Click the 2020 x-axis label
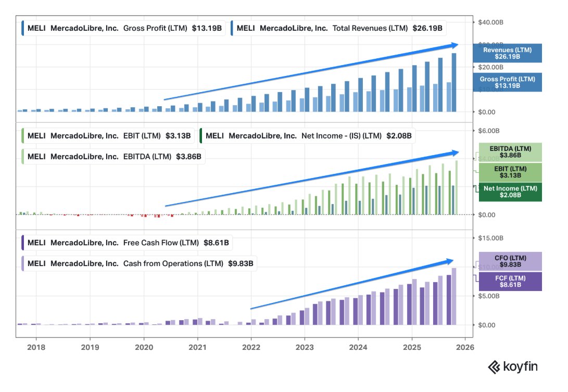 tap(144, 347)
